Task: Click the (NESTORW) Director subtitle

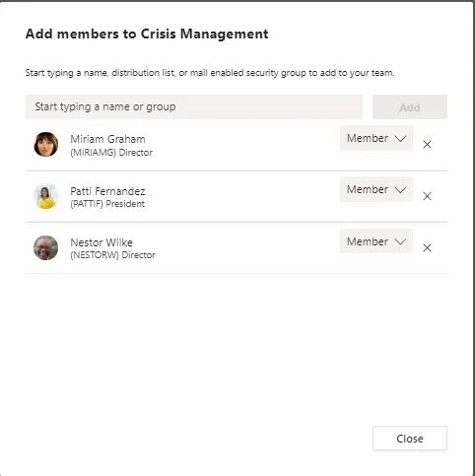Action: (x=112, y=255)
